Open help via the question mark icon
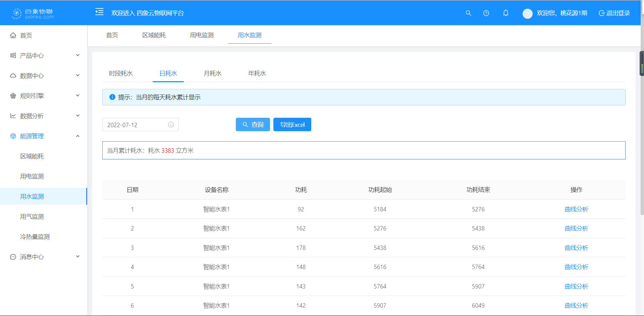 [x=486, y=13]
